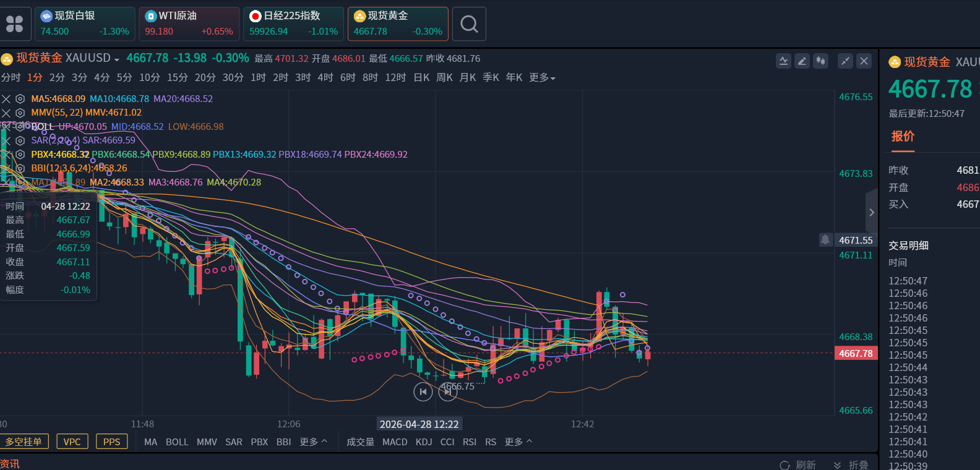Toggle the PPS overlay button
Screen dimensions: 980x470
point(112,442)
